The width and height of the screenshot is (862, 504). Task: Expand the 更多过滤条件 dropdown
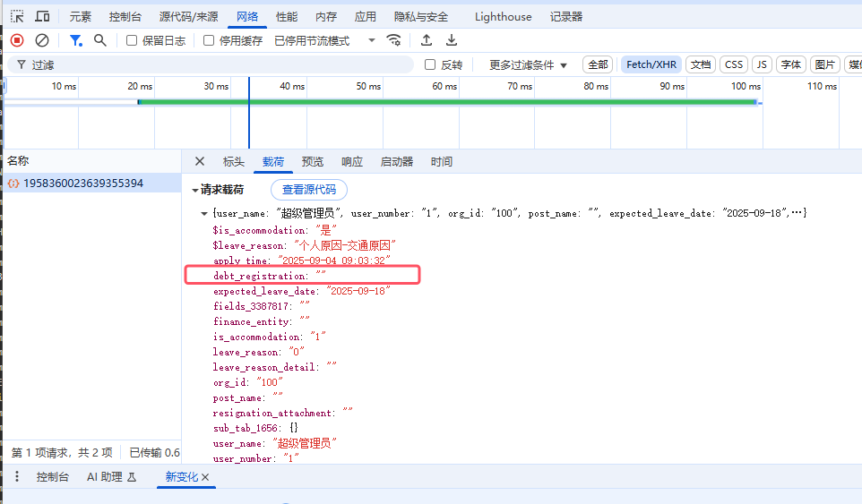point(528,64)
